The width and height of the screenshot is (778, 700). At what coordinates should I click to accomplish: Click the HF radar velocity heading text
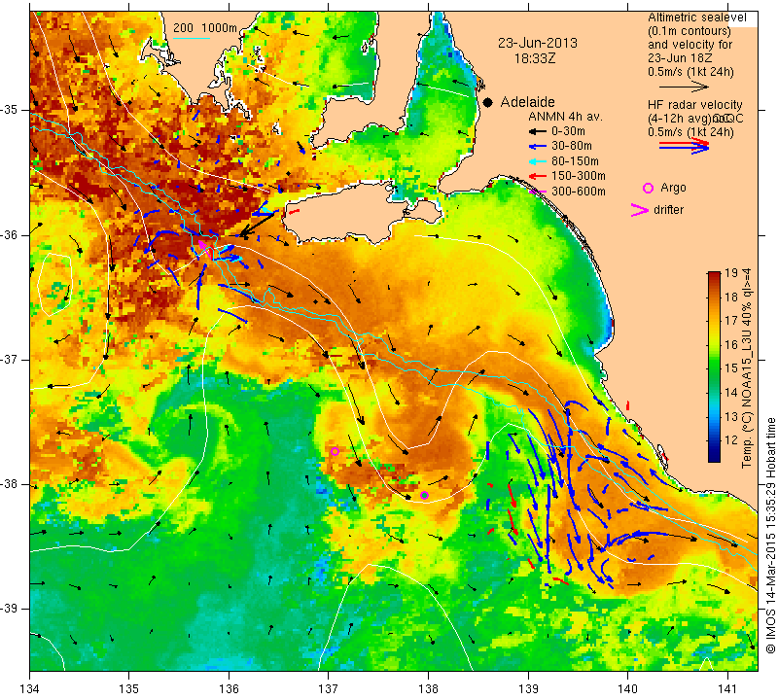694,105
